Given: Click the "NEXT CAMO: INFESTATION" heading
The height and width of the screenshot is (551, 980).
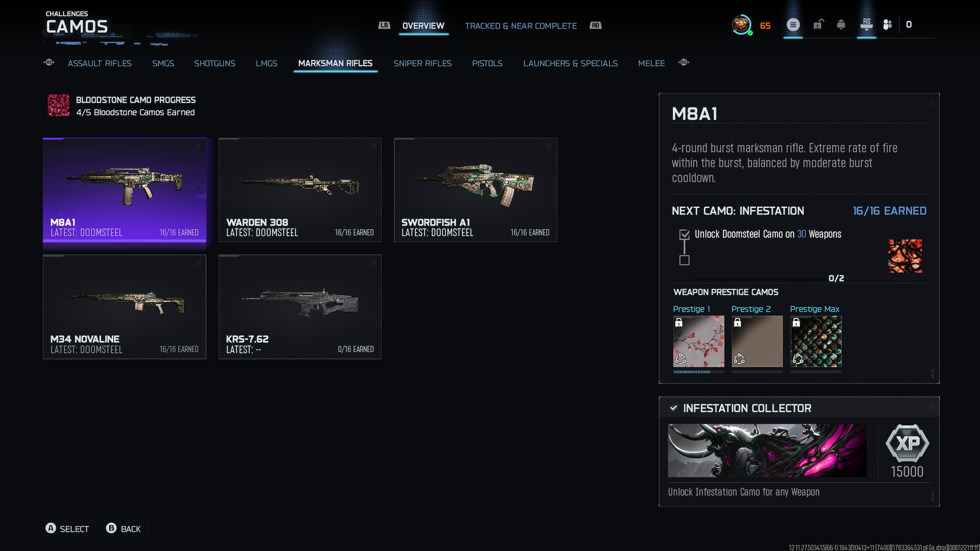Looking at the screenshot, I should [x=738, y=211].
